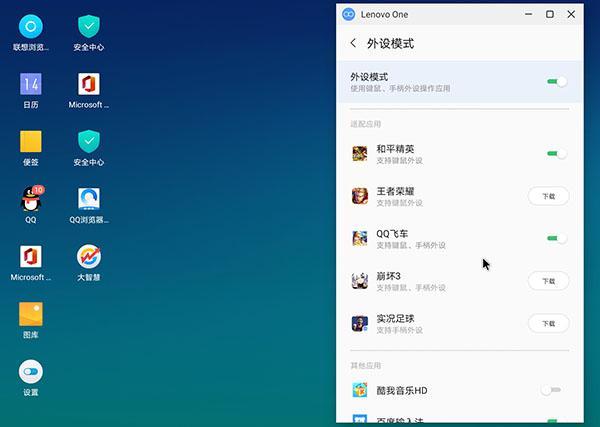Image resolution: width=600 pixels, height=427 pixels.
Task: Open the Settings (设置) desktop icon
Action: pyautogui.click(x=31, y=372)
